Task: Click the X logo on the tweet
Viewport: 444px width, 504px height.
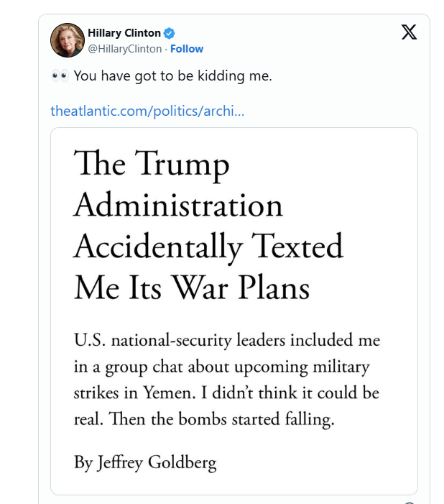Action: [x=408, y=32]
